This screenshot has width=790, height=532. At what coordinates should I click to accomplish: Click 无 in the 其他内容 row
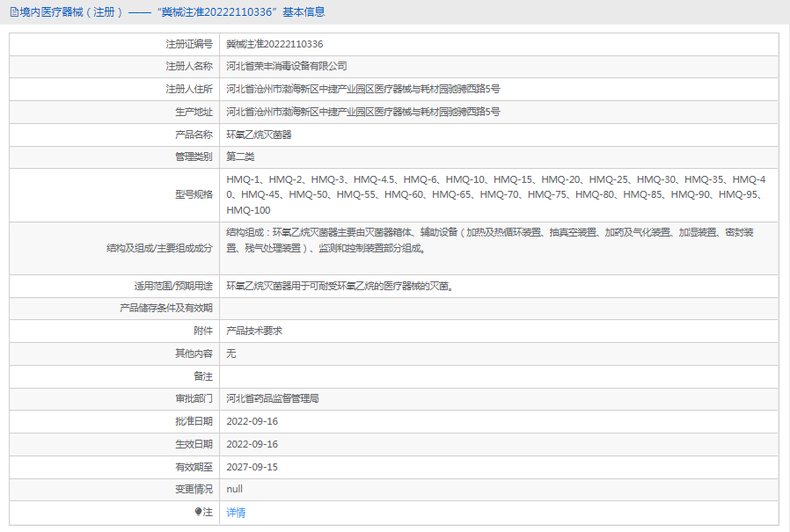point(230,353)
